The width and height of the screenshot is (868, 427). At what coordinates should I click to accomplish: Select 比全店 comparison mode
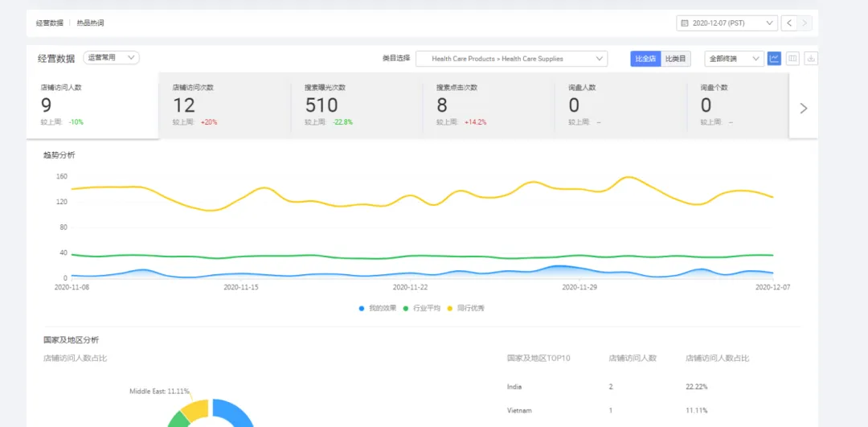pos(645,59)
